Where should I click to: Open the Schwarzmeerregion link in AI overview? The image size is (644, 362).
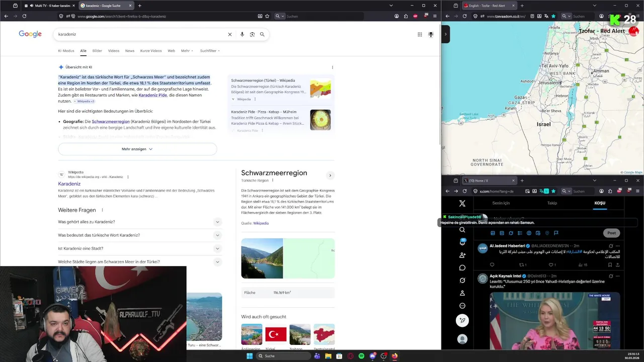click(x=111, y=122)
